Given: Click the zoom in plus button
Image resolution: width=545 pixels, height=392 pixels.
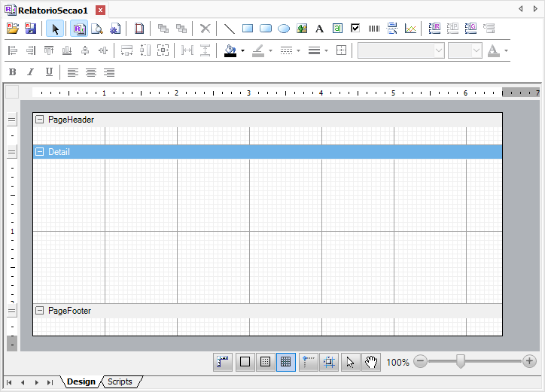Looking at the screenshot, I should point(529,362).
